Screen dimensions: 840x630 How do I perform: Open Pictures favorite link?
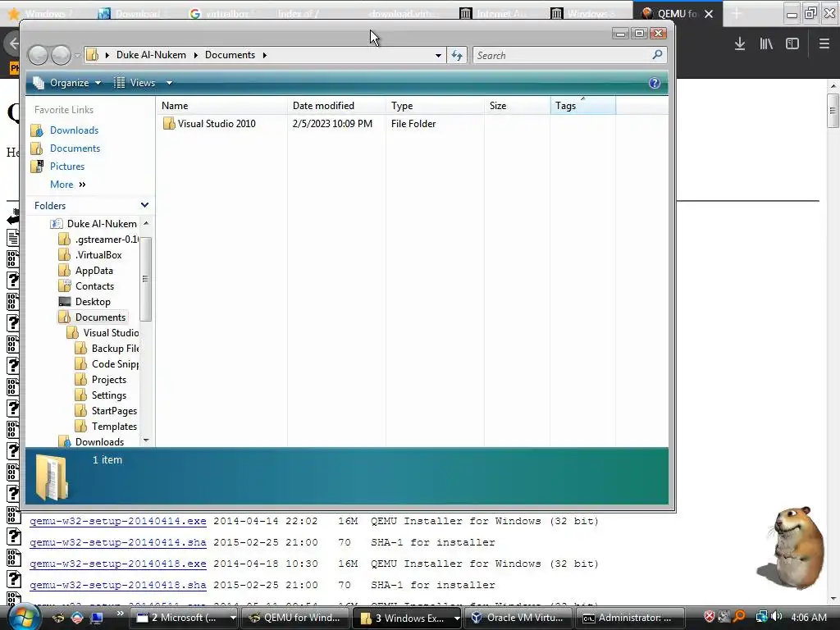(67, 167)
